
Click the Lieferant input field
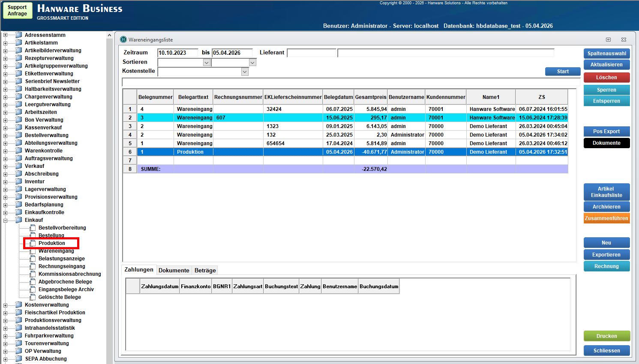(x=312, y=53)
